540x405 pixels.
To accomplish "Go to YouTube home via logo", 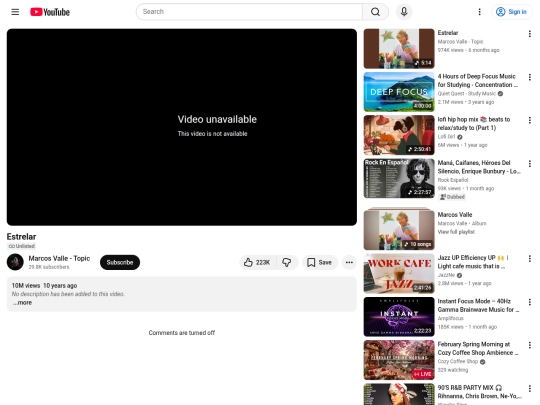I will click(x=50, y=12).
